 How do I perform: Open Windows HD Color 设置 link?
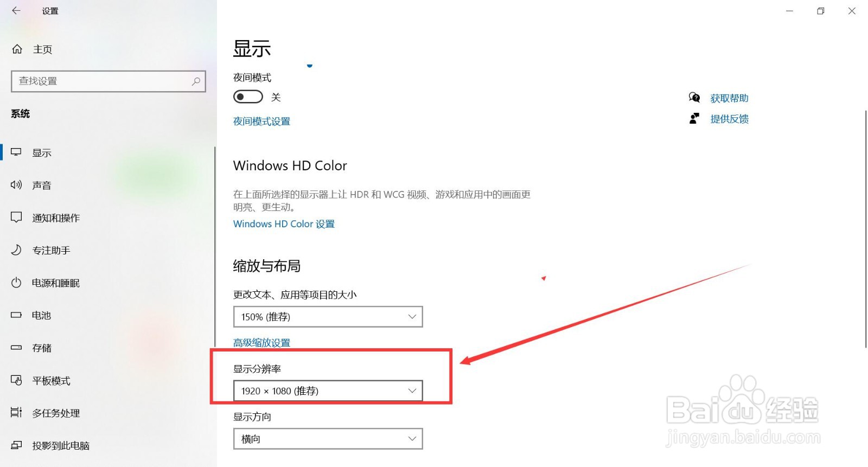click(284, 224)
